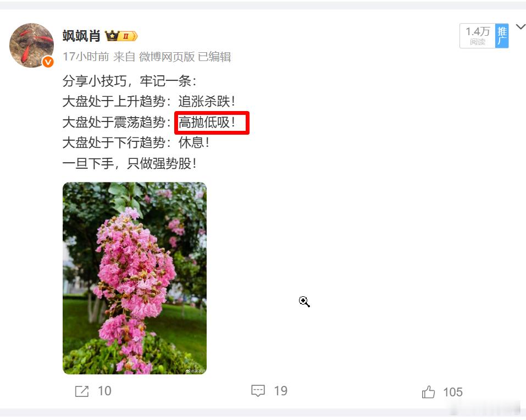Open the post via 17小时前 timestamp
This screenshot has width=526, height=420.
(86, 57)
